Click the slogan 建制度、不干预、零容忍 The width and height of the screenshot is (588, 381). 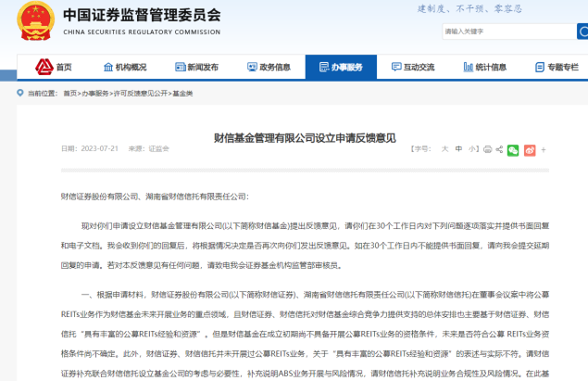pos(469,9)
